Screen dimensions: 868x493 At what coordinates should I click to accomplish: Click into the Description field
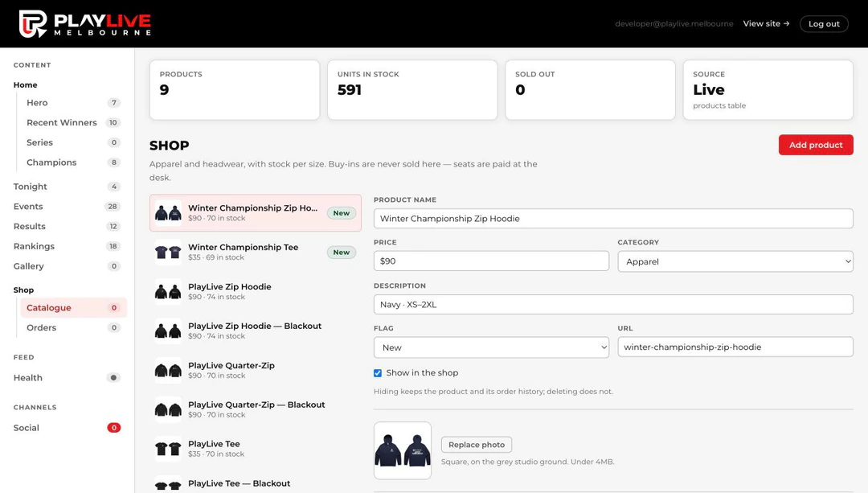613,305
